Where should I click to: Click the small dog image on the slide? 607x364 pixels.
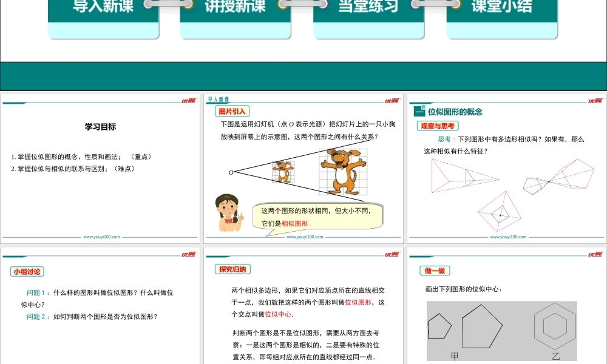pyautogui.click(x=282, y=171)
